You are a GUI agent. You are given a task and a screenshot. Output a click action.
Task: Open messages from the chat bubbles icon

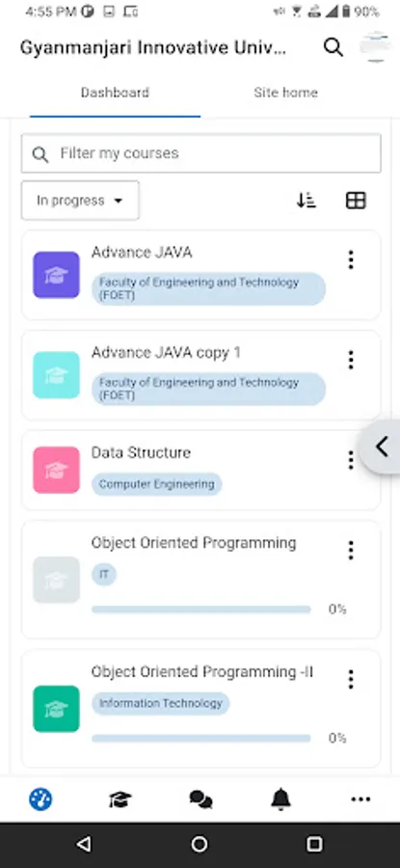(x=200, y=800)
